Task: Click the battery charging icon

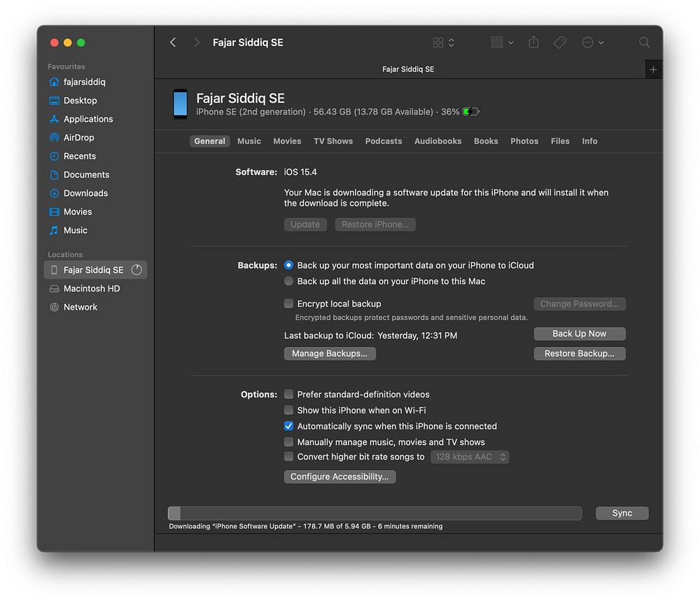Action: (x=470, y=111)
